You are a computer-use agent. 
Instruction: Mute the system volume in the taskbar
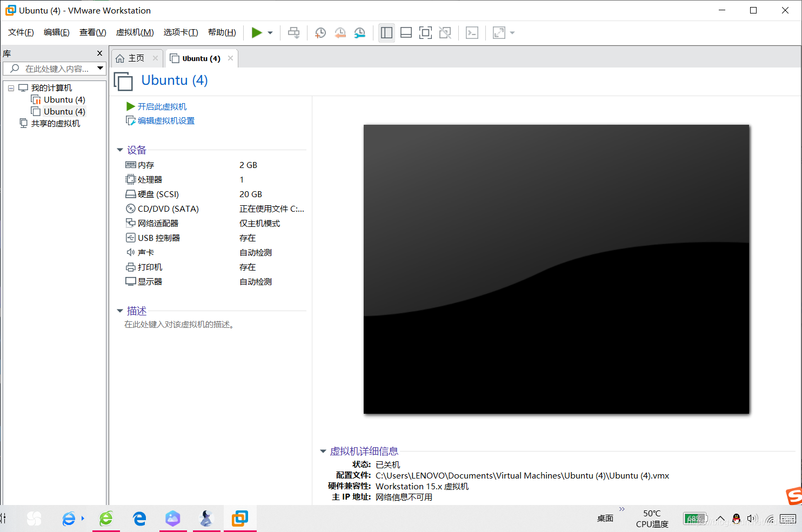(752, 518)
